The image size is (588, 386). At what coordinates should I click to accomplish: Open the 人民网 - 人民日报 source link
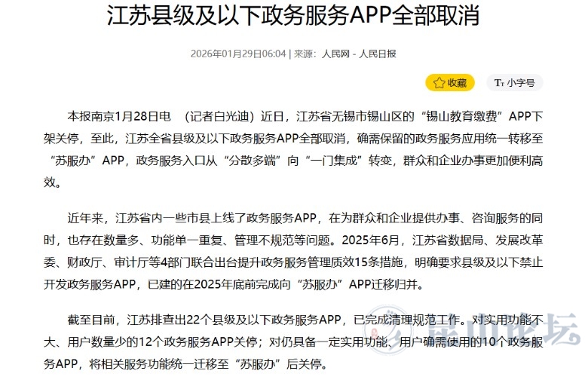(x=358, y=54)
